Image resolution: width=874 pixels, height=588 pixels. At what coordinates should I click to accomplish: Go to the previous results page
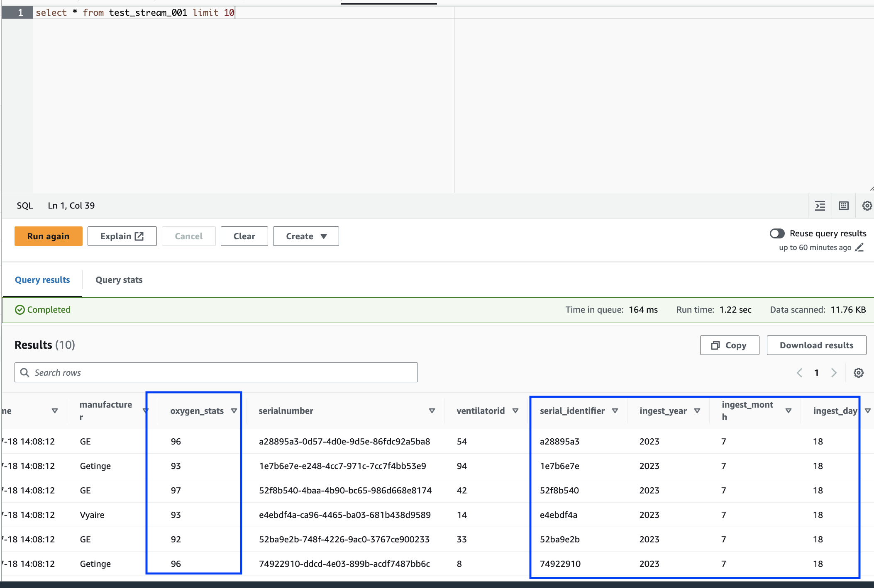click(x=800, y=372)
